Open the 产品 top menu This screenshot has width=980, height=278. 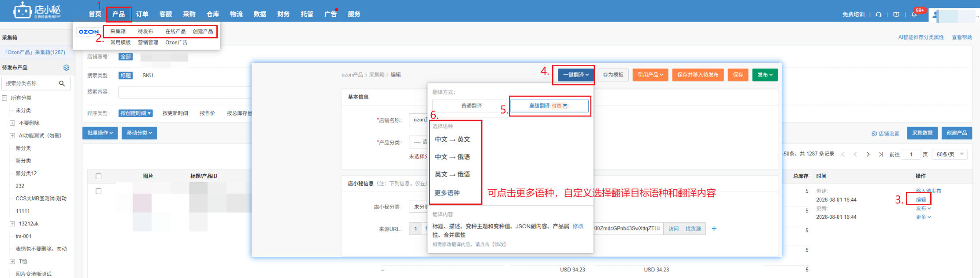[x=119, y=14]
